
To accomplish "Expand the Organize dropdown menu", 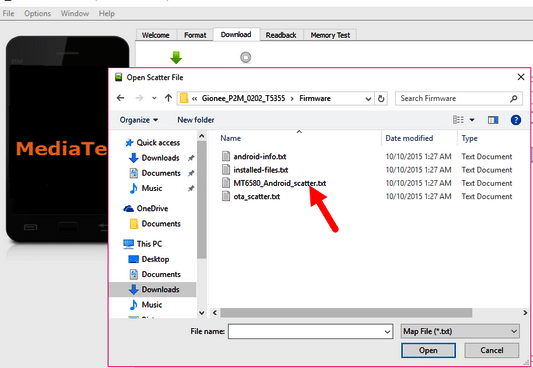I will coord(139,120).
